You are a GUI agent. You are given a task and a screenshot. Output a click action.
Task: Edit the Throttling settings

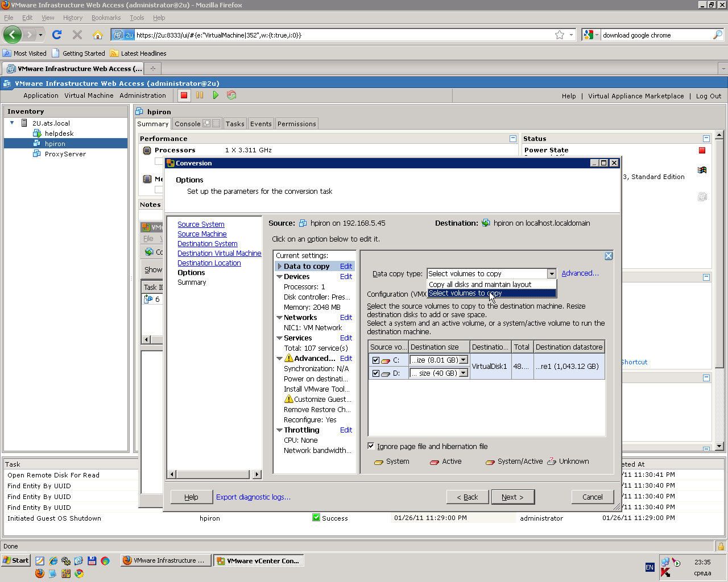pyautogui.click(x=346, y=430)
